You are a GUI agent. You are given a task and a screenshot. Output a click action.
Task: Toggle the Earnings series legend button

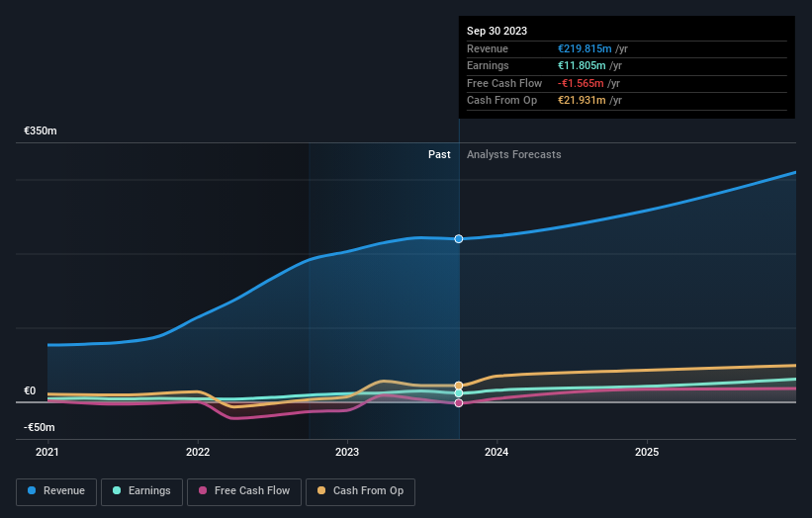tap(141, 491)
